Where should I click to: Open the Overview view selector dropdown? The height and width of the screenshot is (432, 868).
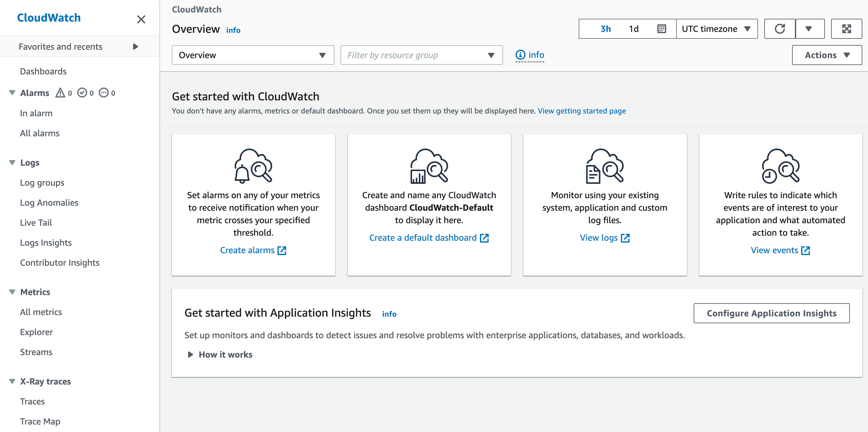click(253, 55)
